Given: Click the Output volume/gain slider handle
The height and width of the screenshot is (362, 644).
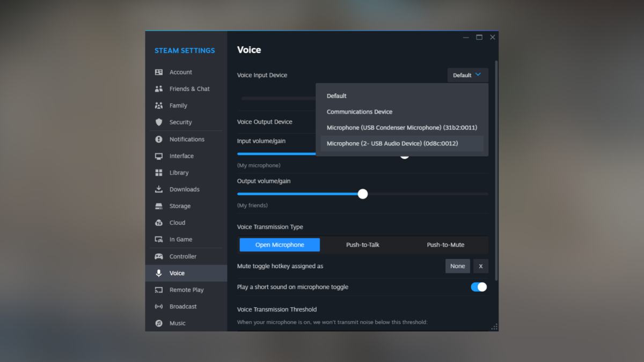Looking at the screenshot, I should [x=363, y=194].
